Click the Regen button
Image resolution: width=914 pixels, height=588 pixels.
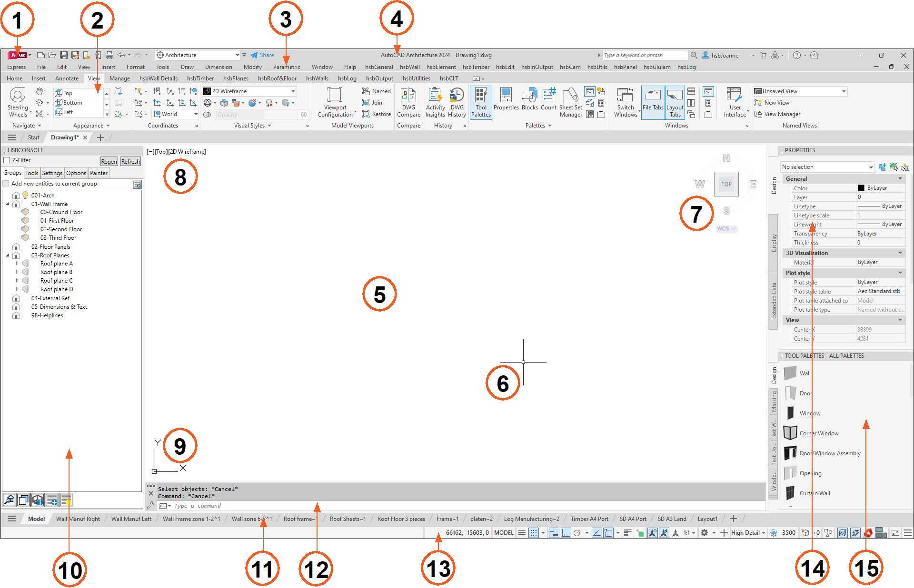coord(109,162)
